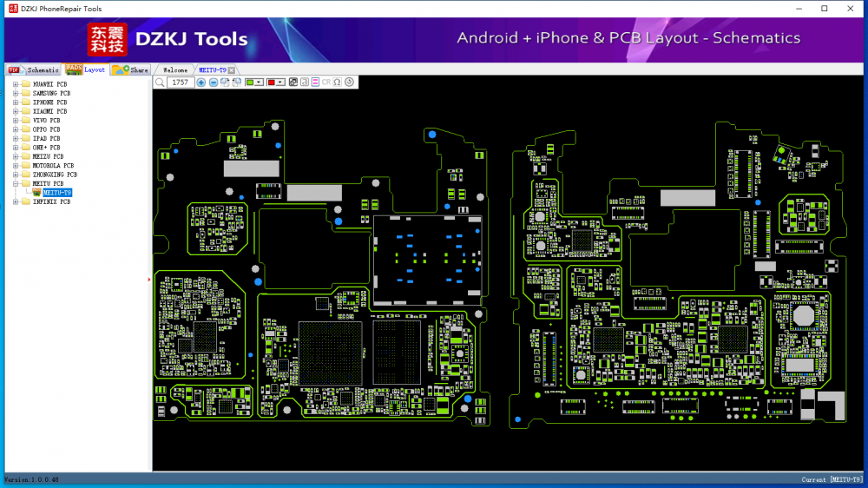Expand the HUAWEI PCB folder node
Screen dimensions: 868x488
(x=16, y=84)
